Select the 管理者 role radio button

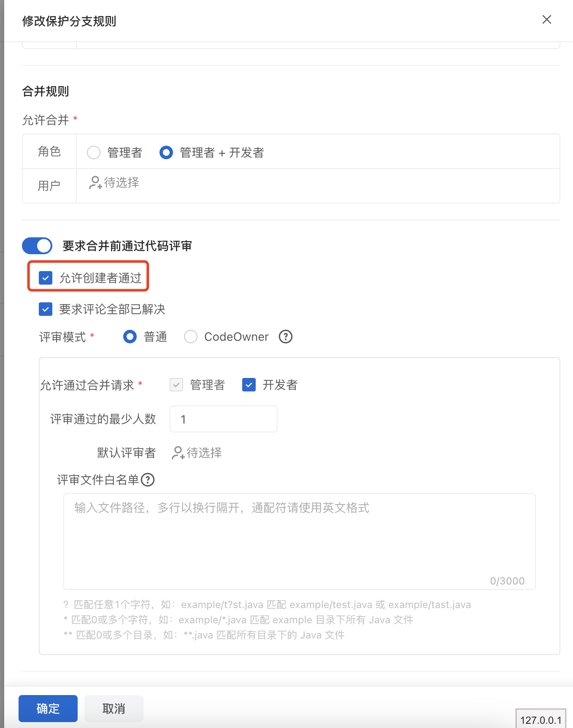(94, 152)
